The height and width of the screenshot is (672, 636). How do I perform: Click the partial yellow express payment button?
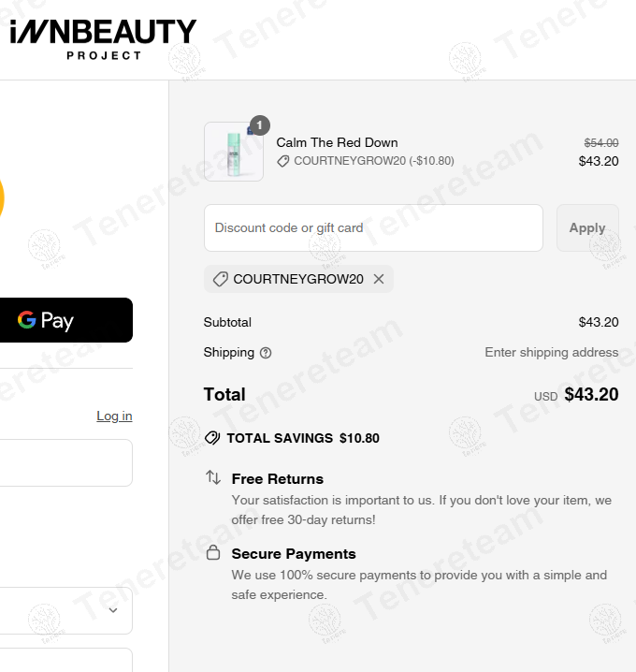tap(2, 200)
